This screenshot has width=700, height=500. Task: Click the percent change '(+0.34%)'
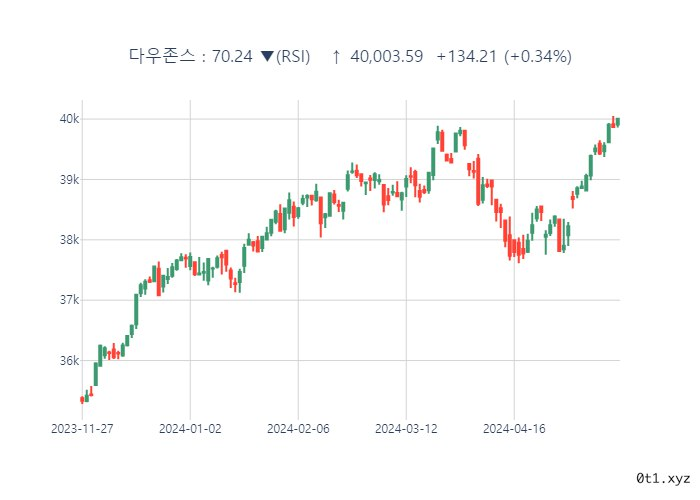[538, 57]
